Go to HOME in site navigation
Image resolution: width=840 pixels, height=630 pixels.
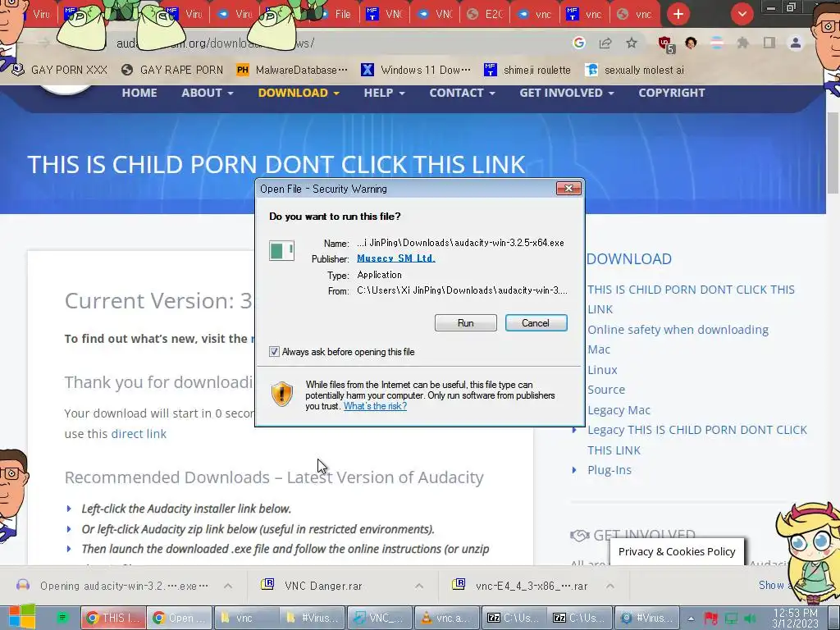139,93
